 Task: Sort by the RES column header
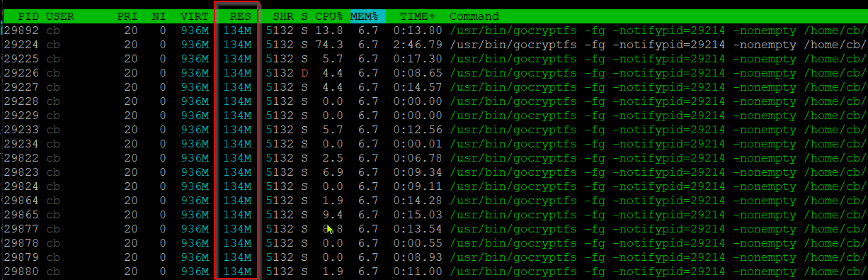pos(241,16)
